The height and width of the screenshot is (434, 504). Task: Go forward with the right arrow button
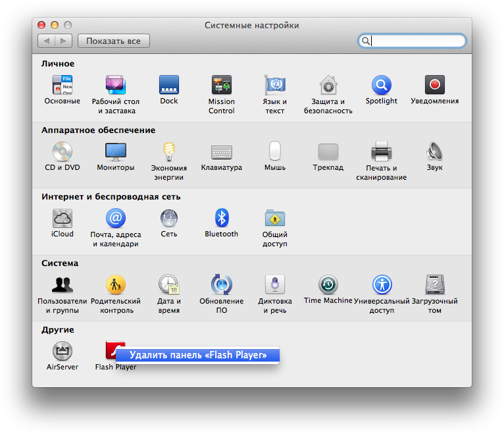point(63,41)
